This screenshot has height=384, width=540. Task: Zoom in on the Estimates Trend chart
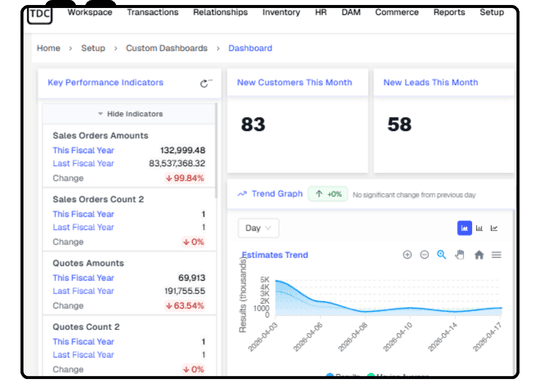407,255
